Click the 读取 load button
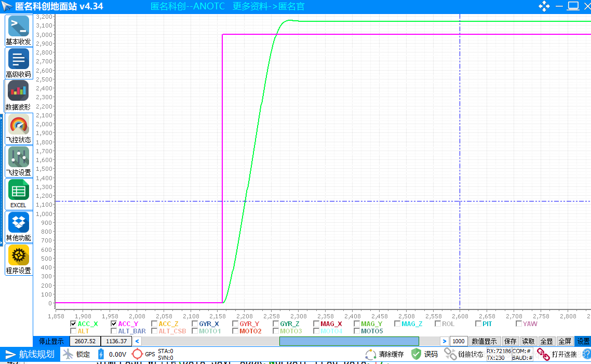The image size is (591, 364). (529, 341)
